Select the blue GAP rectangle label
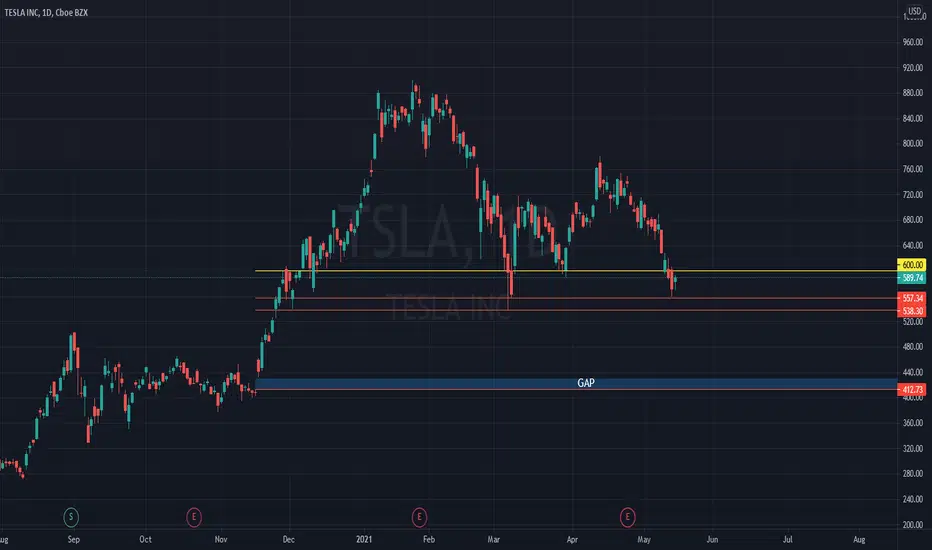932x550 pixels. click(585, 383)
